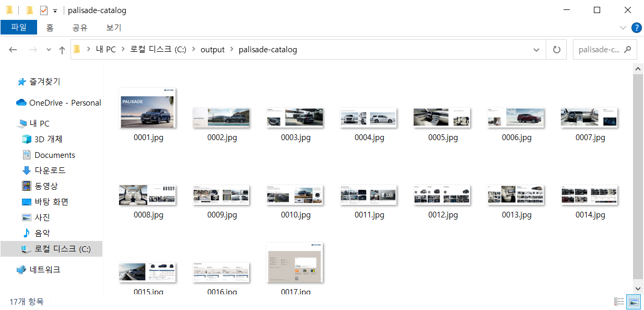The image size is (644, 310).
Task: Click the palisade-catalog search box
Action: [x=605, y=50]
